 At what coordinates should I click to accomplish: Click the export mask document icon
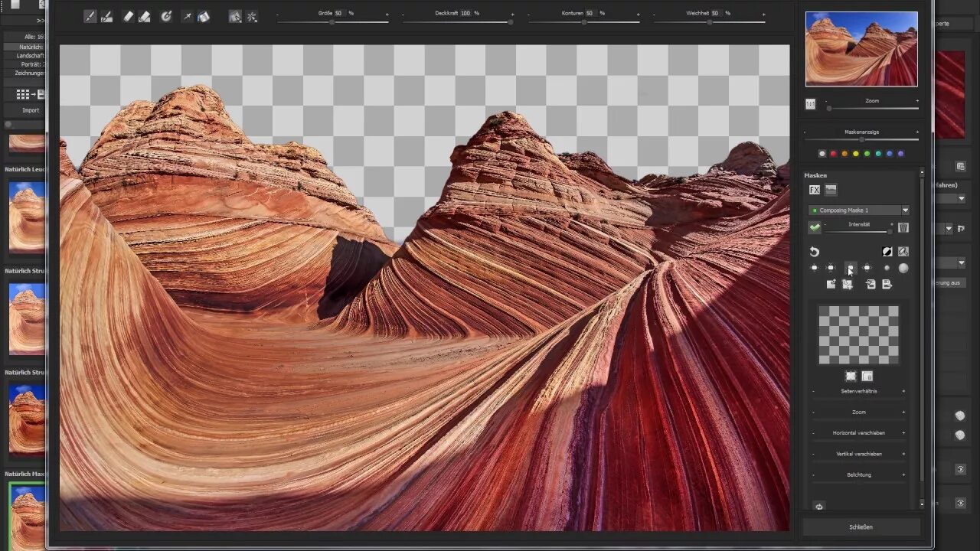point(887,284)
